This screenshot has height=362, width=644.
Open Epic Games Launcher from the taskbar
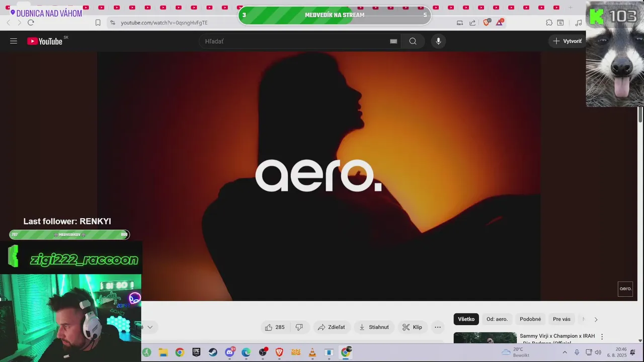(x=196, y=352)
